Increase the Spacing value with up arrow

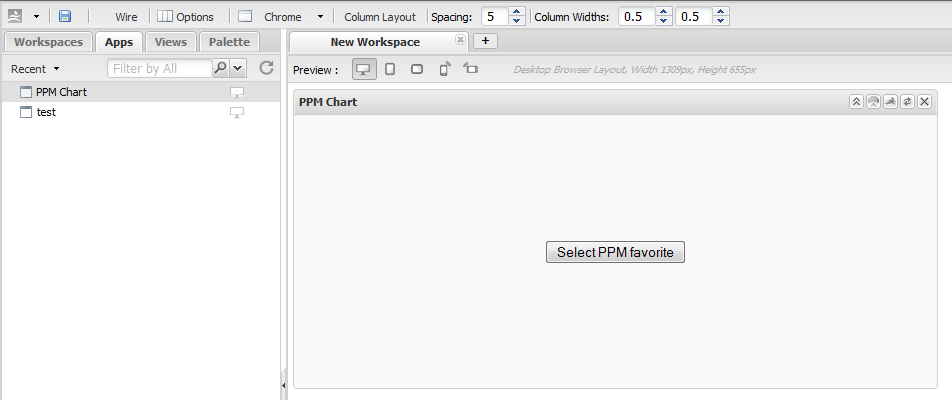click(516, 12)
